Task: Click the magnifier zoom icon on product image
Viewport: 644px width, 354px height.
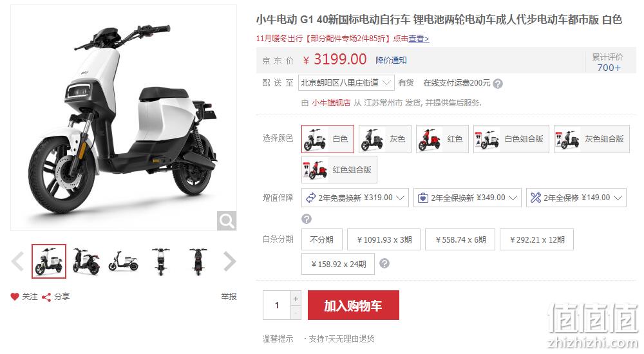Action: click(227, 221)
